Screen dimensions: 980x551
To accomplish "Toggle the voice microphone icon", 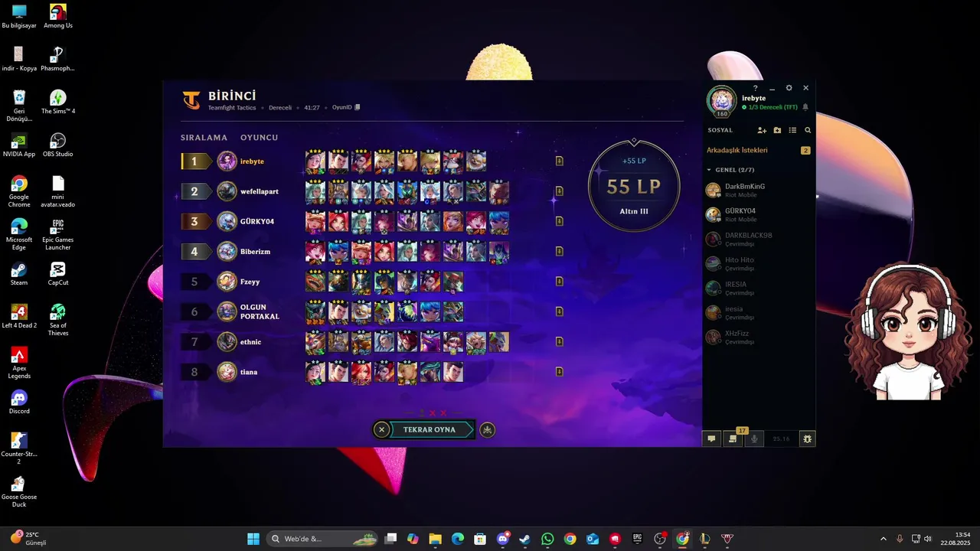I will coord(755,439).
